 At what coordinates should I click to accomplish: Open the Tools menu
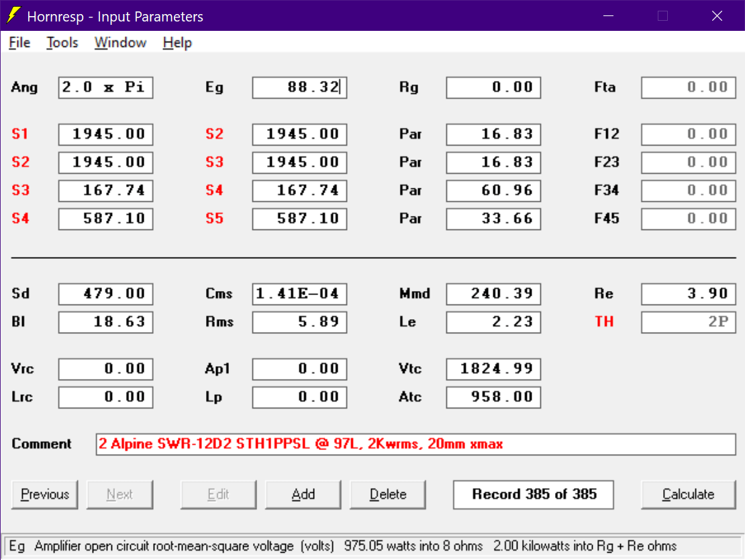pyautogui.click(x=62, y=43)
